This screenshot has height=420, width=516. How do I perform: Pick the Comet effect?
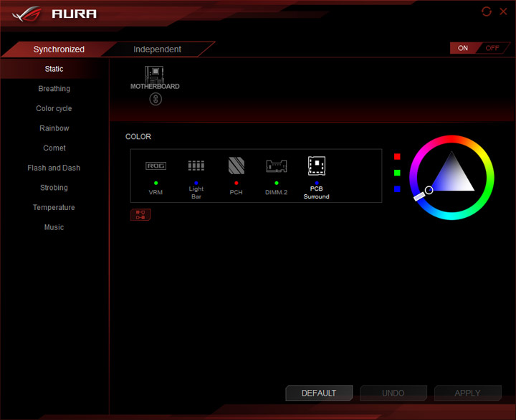click(54, 148)
